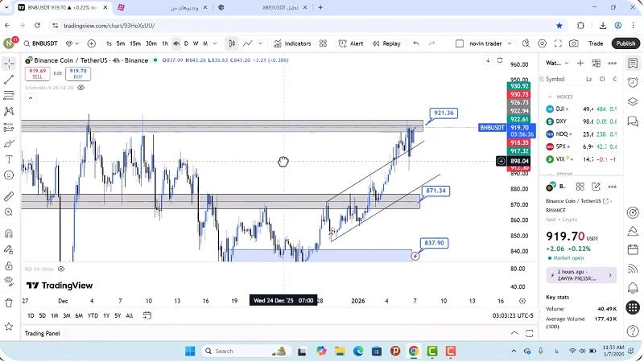This screenshot has width=644, height=362.
Task: Switch to the 1h timeframe
Action: (165, 43)
